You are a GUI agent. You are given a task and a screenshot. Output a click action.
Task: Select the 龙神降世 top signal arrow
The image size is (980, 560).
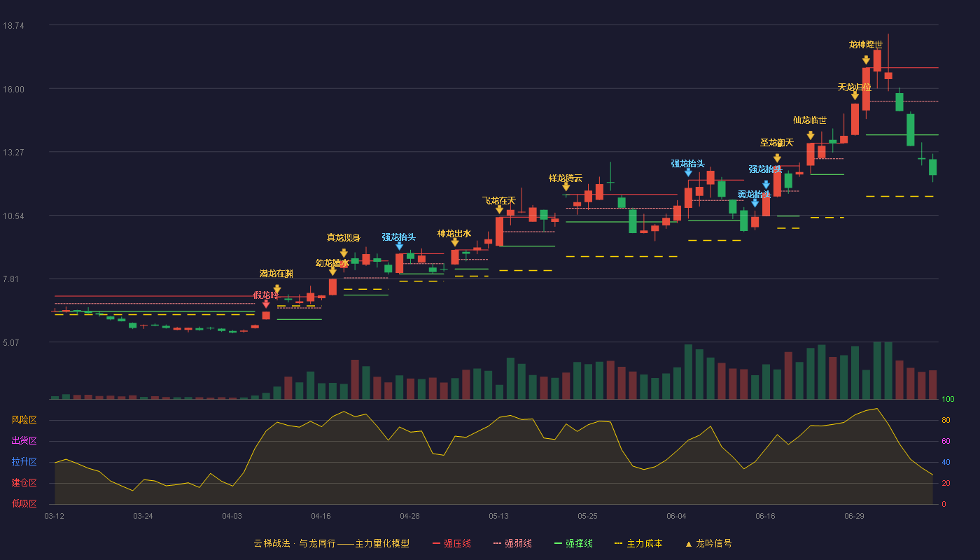point(866,60)
